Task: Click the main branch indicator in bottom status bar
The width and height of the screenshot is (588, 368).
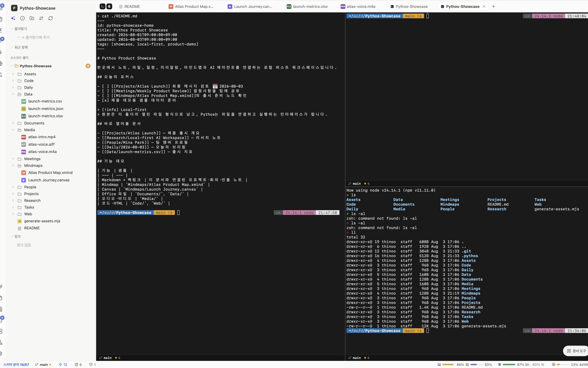Action: (43, 365)
